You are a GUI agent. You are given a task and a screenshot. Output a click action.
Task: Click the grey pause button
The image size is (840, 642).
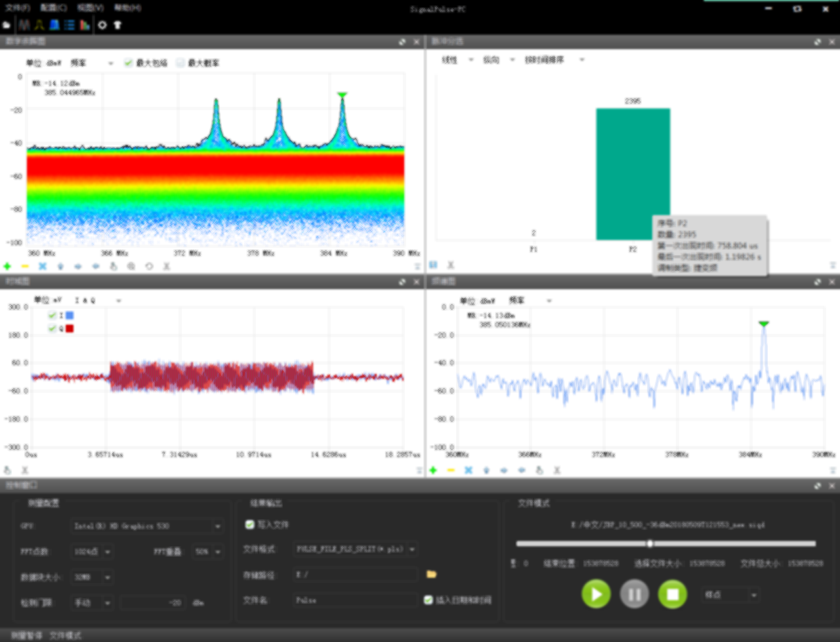point(635,594)
